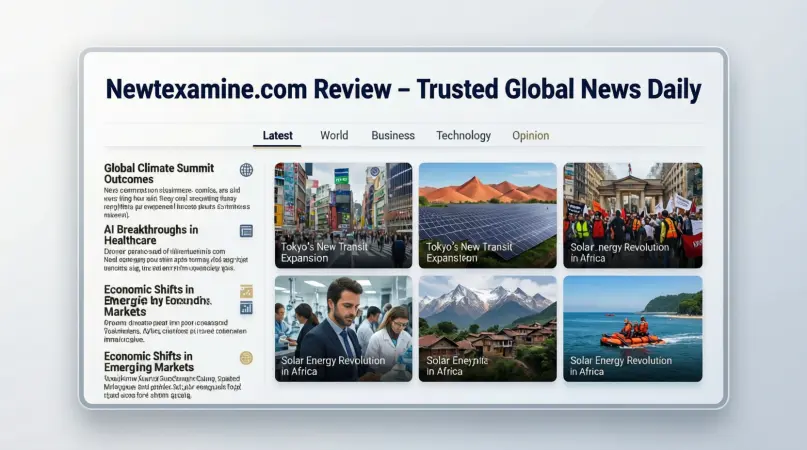Click globe icon beside Global Climate Summit
Viewport: 807px width, 450px height.
coord(246,170)
